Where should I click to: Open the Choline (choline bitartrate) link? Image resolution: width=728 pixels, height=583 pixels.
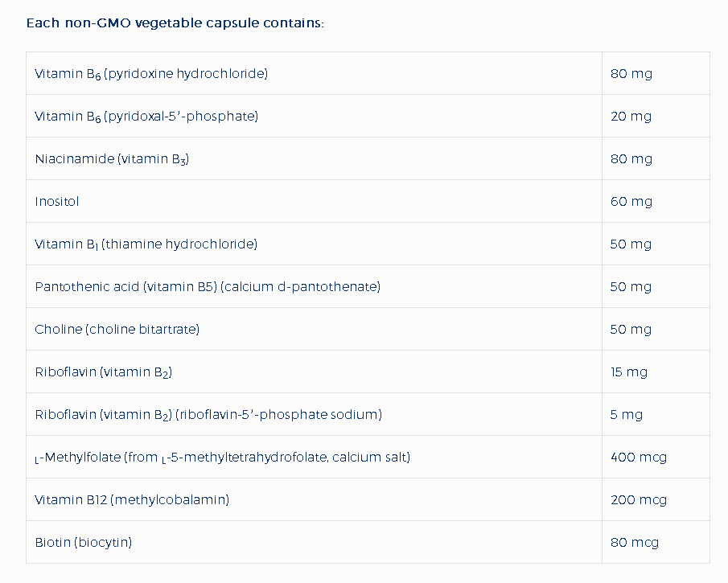[x=117, y=330]
